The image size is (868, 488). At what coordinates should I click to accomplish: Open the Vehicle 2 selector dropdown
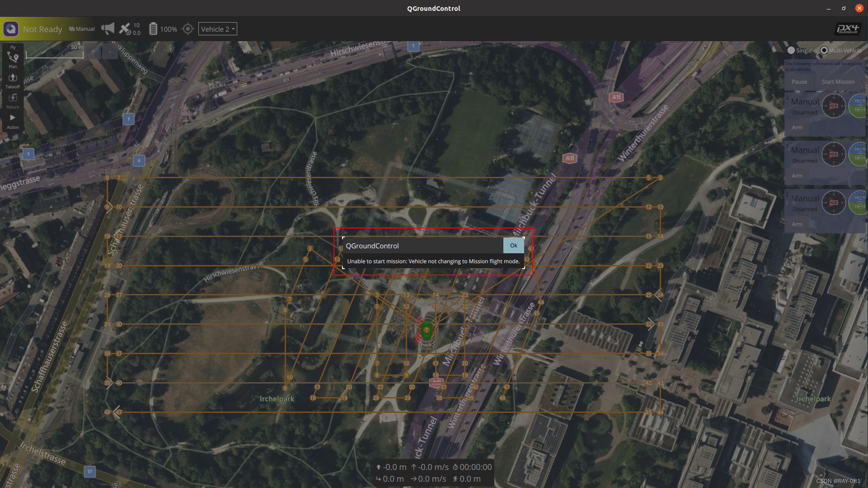tap(217, 29)
